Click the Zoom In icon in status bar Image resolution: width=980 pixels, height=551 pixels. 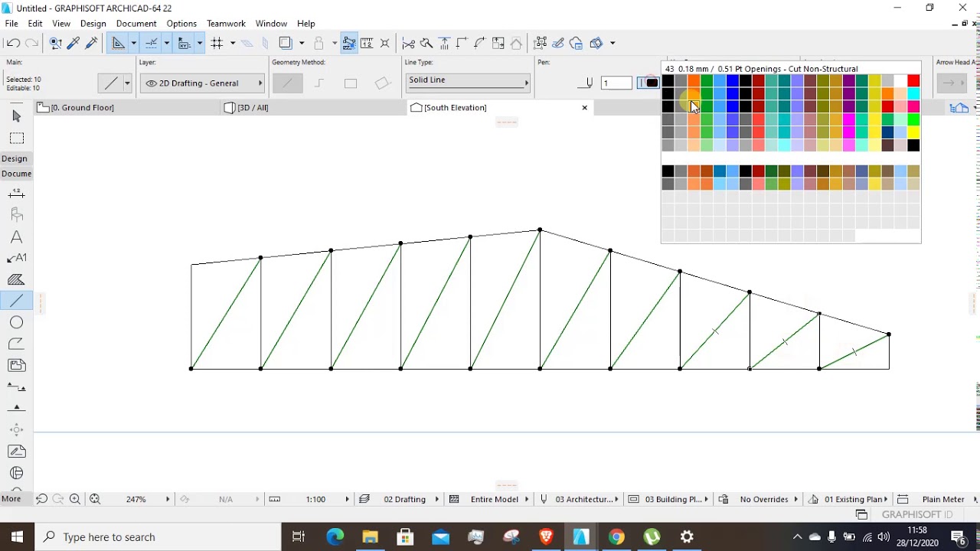pyautogui.click(x=75, y=500)
